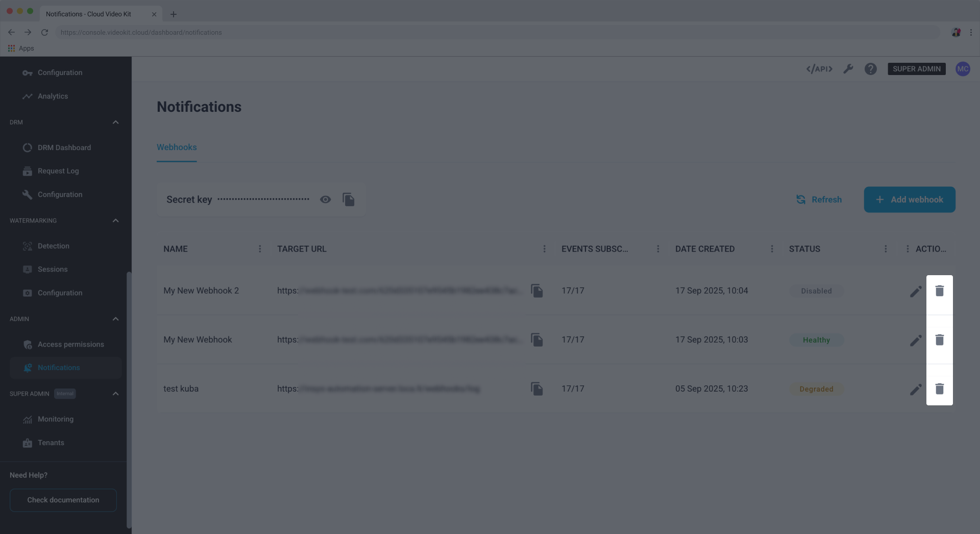Edit the My New Webhook row
Image resolution: width=980 pixels, height=534 pixels.
coord(916,341)
